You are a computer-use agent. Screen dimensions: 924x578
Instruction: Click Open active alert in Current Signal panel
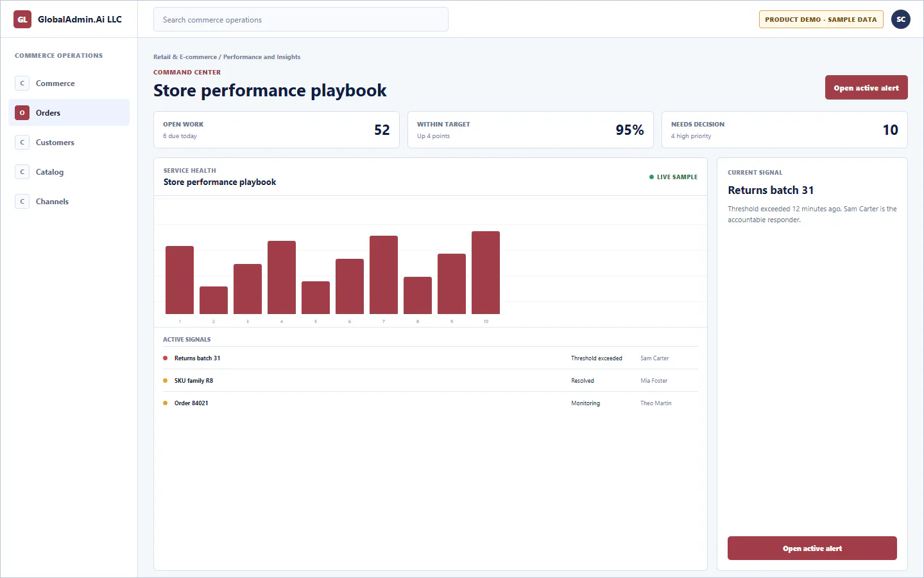tap(812, 548)
